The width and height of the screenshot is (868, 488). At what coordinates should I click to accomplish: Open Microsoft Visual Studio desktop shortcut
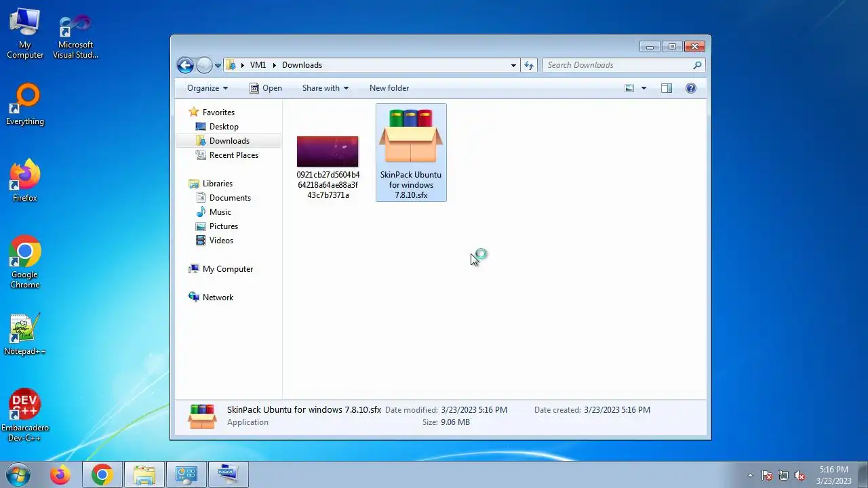coord(76,37)
